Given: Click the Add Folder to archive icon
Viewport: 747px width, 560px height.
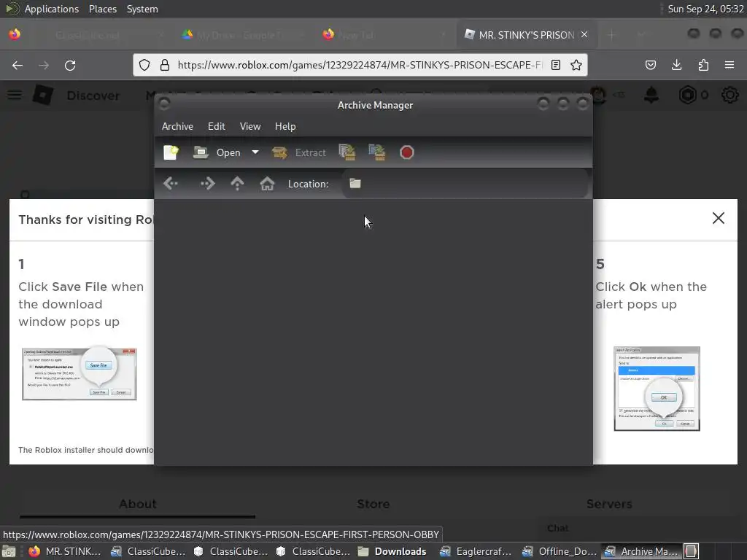Looking at the screenshot, I should (377, 152).
